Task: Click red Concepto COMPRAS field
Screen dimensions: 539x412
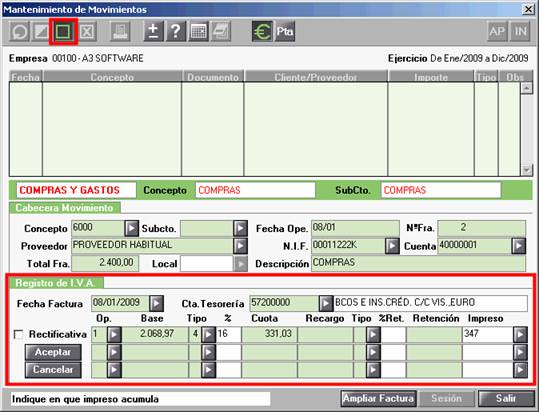Action: tap(255, 190)
